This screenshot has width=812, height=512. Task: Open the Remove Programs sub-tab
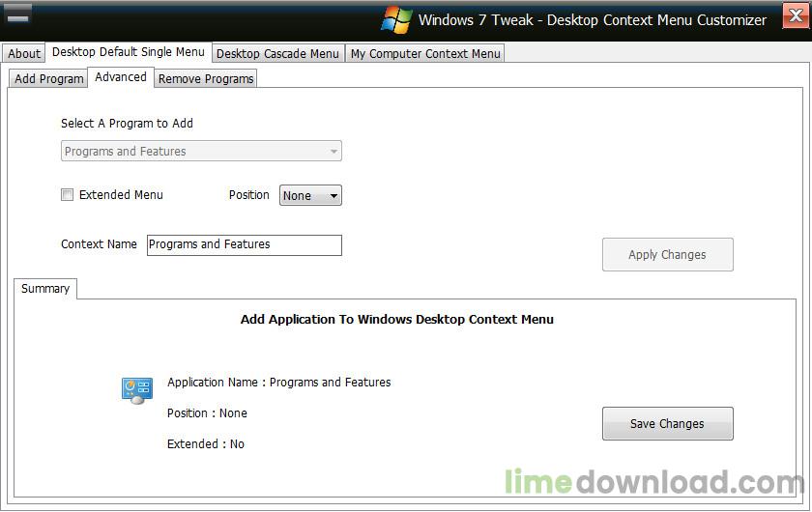206,78
